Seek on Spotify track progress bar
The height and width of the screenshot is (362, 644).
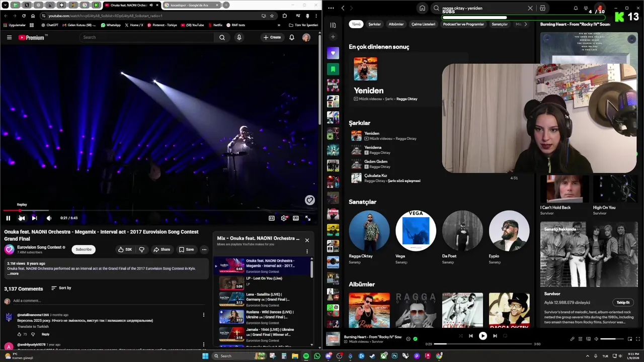click(482, 344)
